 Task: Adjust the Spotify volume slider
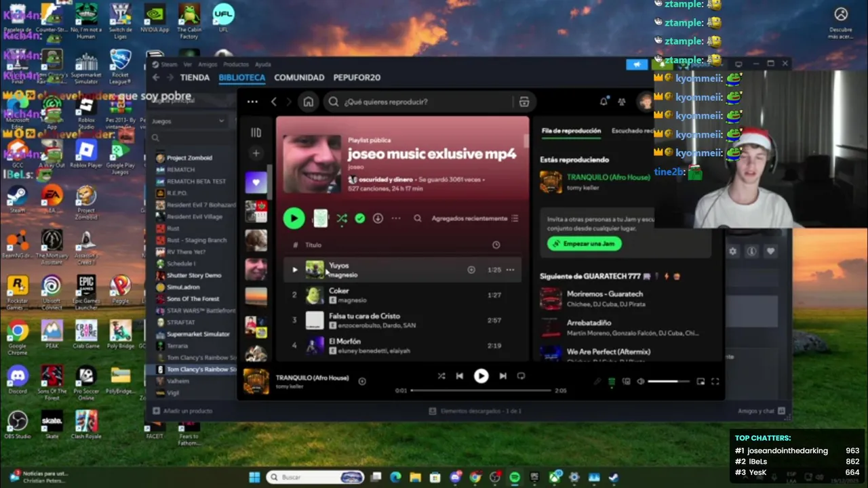[x=667, y=382]
